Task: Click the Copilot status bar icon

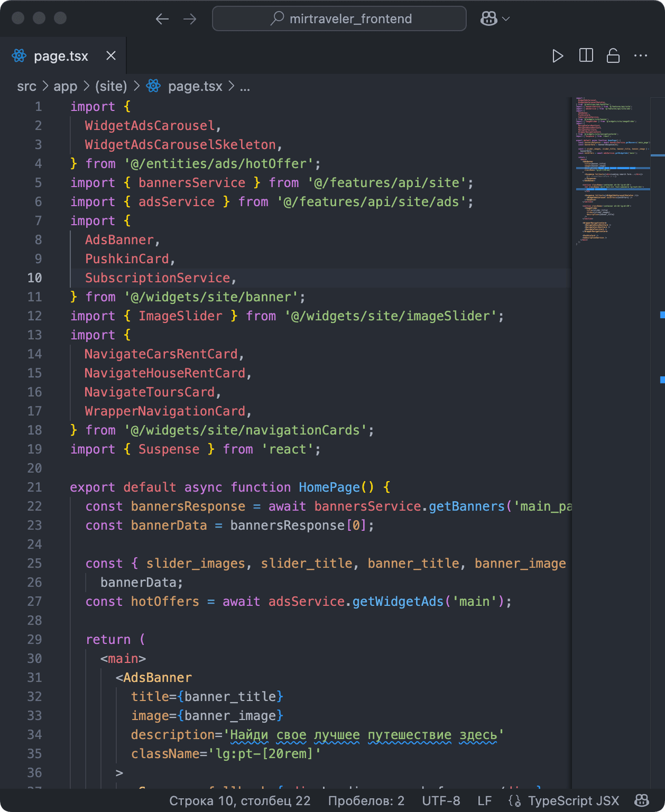Action: point(642,800)
